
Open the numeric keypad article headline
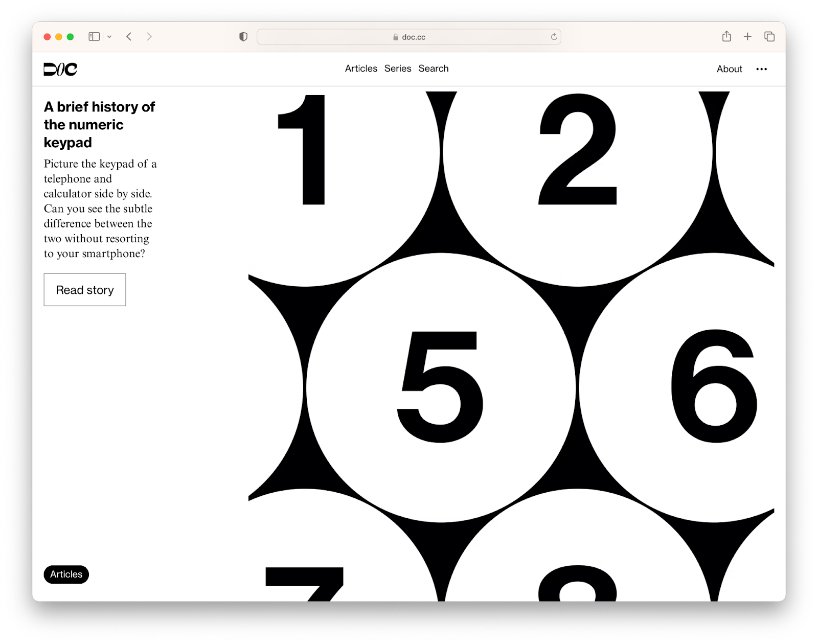[x=99, y=125]
